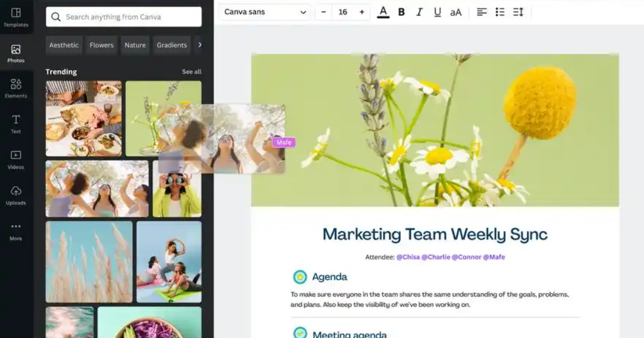Select the font size value field
The image size is (644, 338).
click(x=343, y=12)
